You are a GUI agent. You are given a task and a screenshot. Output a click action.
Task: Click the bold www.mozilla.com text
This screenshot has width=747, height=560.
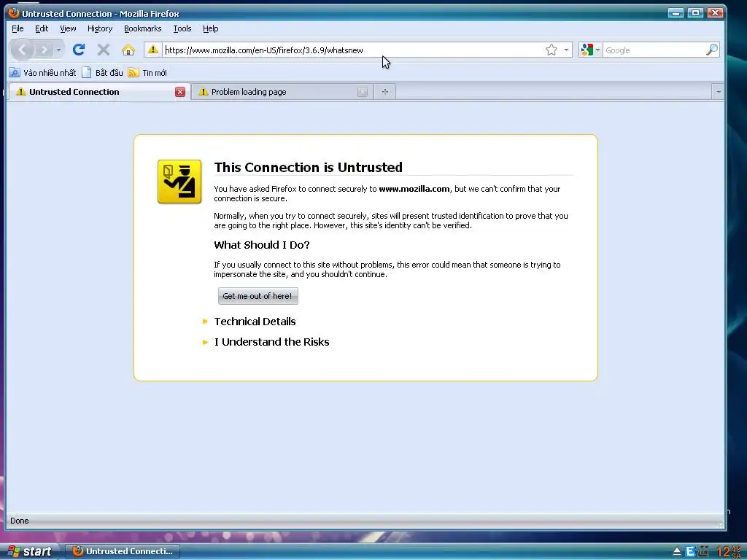point(414,189)
